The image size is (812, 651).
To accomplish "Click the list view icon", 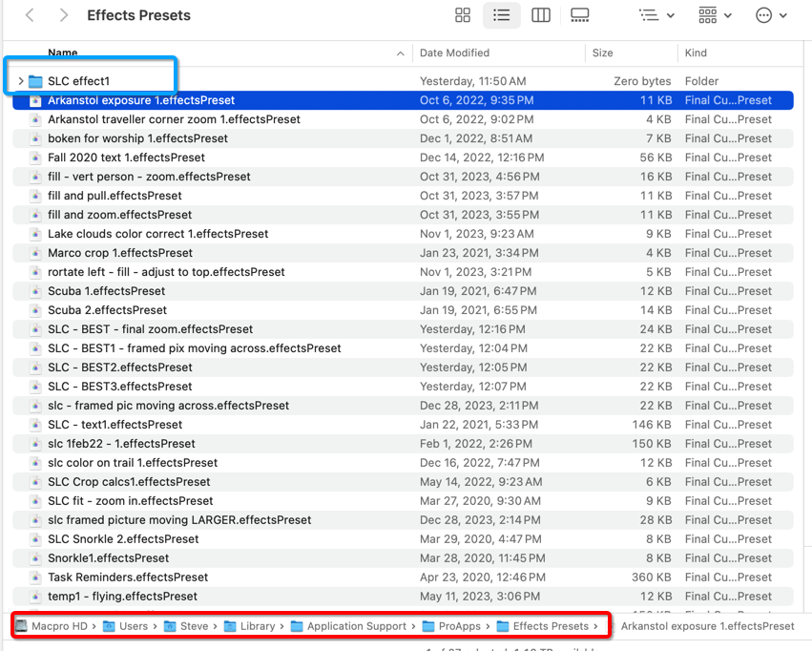I will coord(503,15).
